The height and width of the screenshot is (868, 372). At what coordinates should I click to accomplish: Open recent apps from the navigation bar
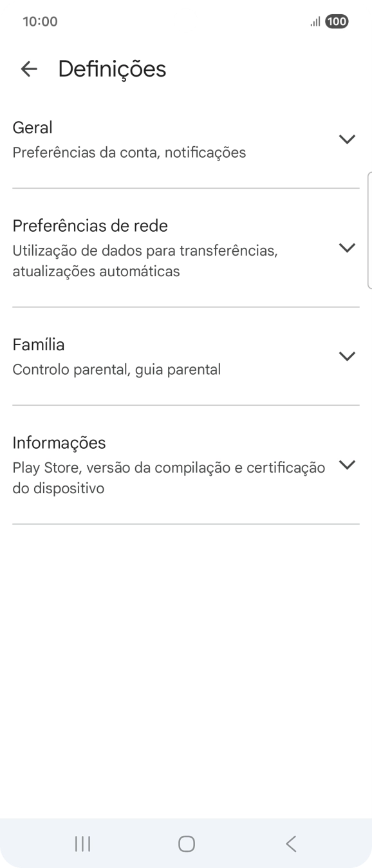[x=82, y=842]
